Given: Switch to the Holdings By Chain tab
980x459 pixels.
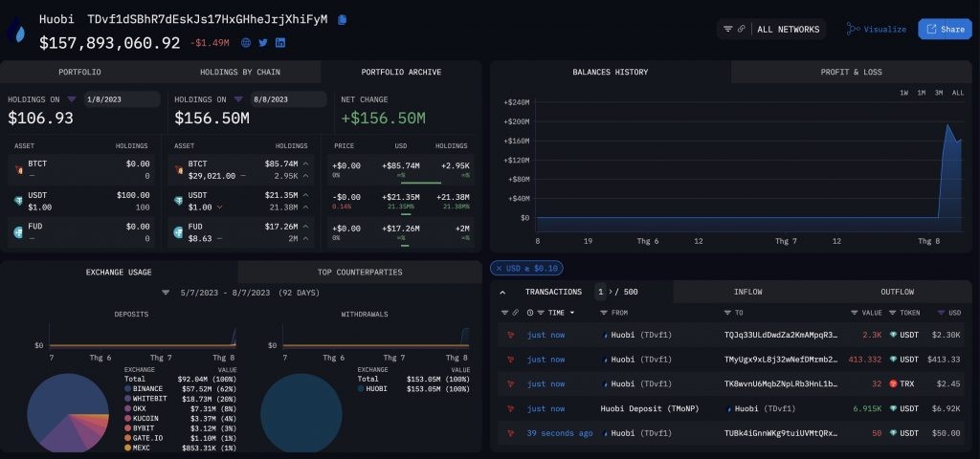Looking at the screenshot, I should 240,72.
